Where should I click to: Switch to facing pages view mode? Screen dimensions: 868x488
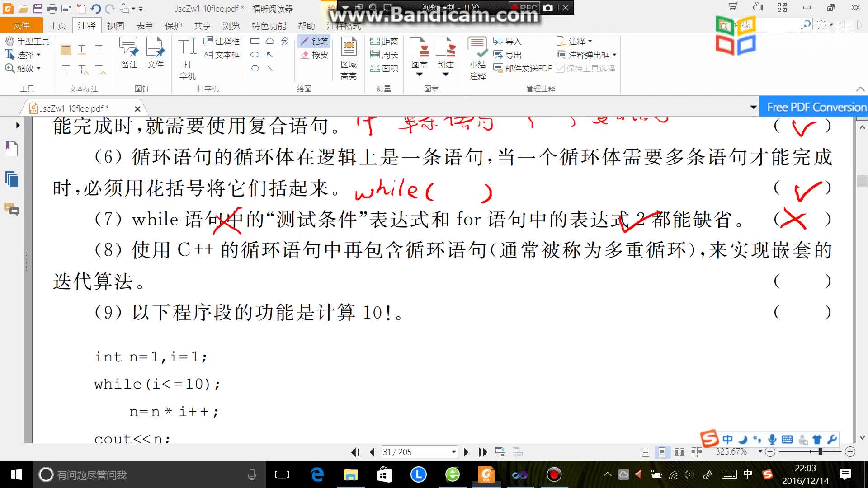tap(679, 452)
